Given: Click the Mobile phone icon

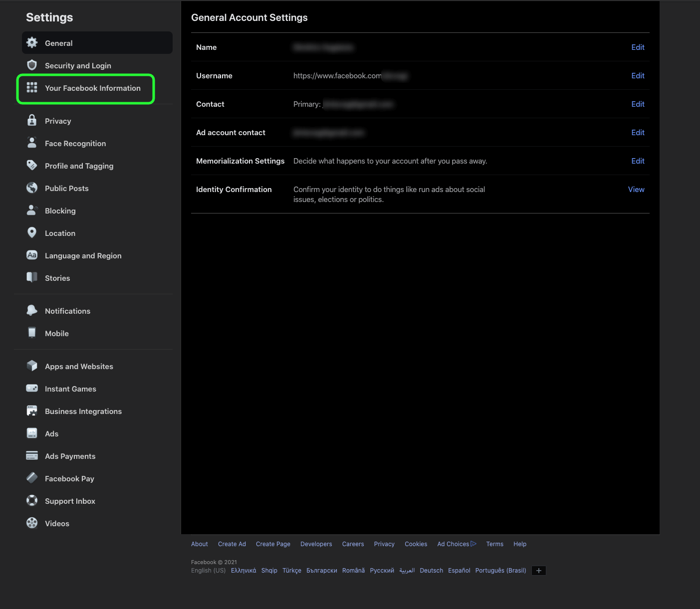Looking at the screenshot, I should (x=32, y=333).
